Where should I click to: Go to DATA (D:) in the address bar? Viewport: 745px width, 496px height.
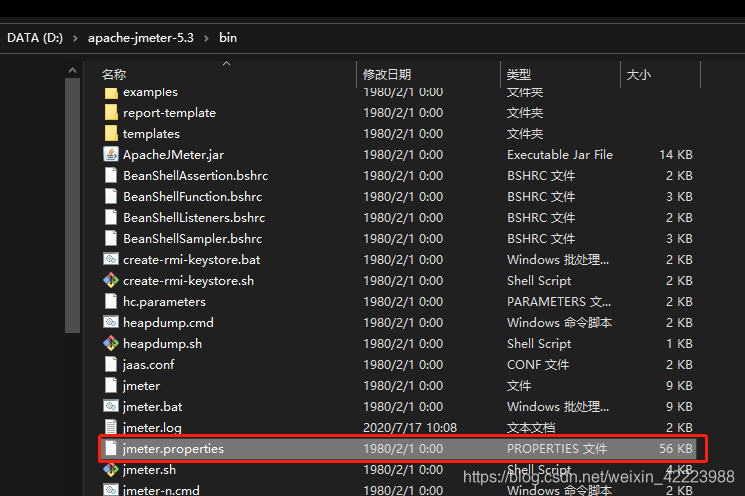[35, 38]
